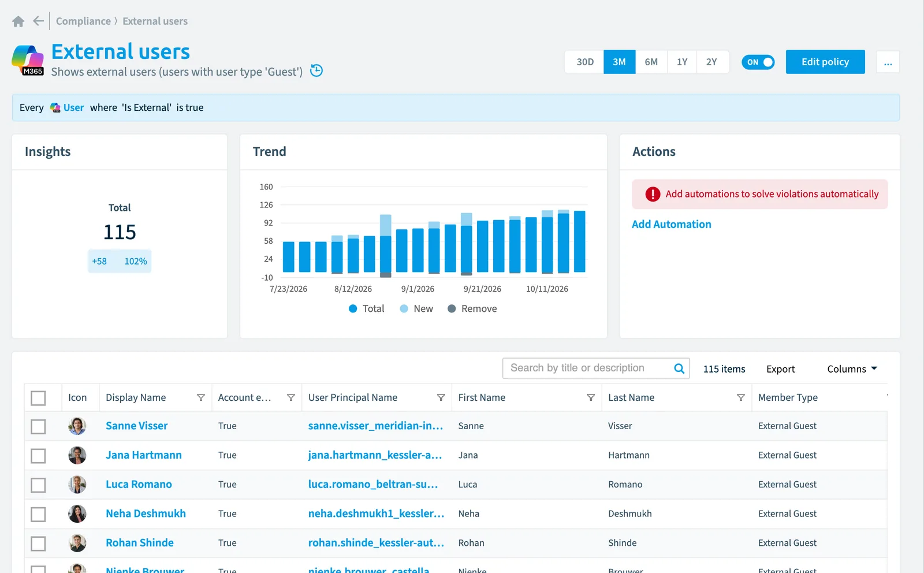Click the red violation alert icon
Screen dimensions: 924x573
[x=653, y=194]
